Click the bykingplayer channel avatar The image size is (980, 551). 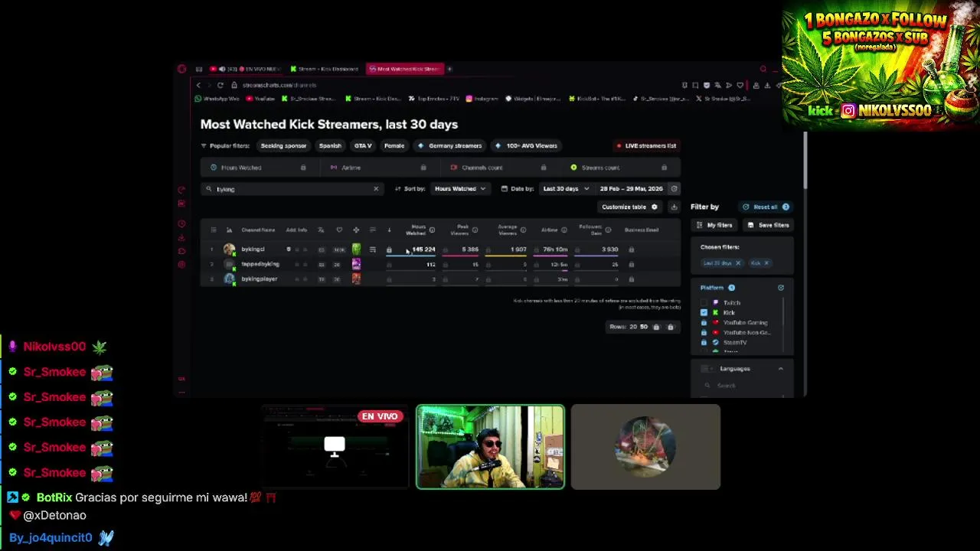click(229, 279)
